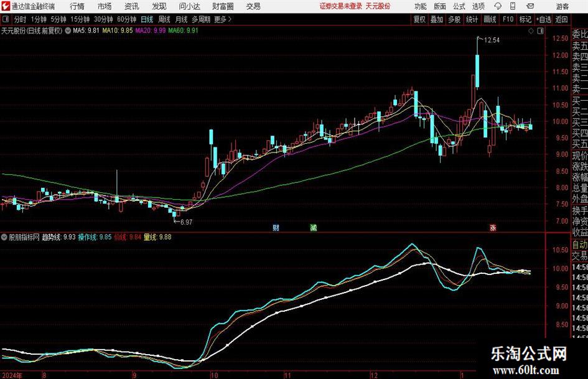Open the 功能 menu

[421, 6]
